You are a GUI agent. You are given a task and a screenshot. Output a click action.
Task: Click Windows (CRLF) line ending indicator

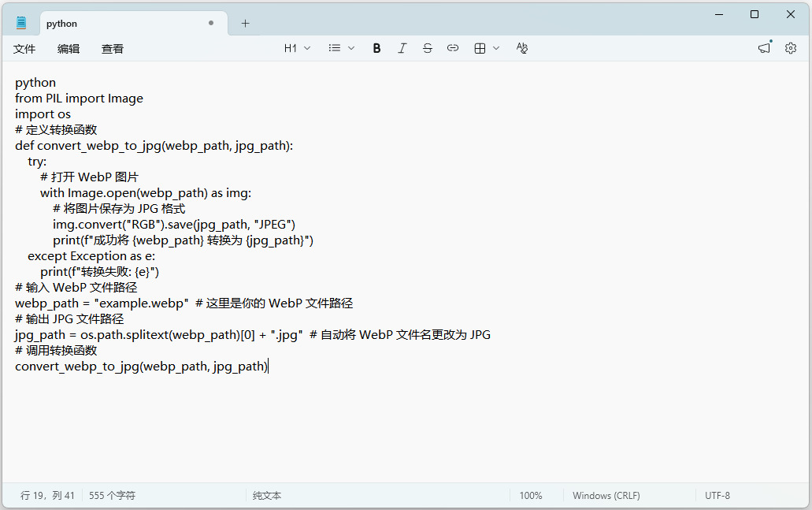tap(606, 496)
